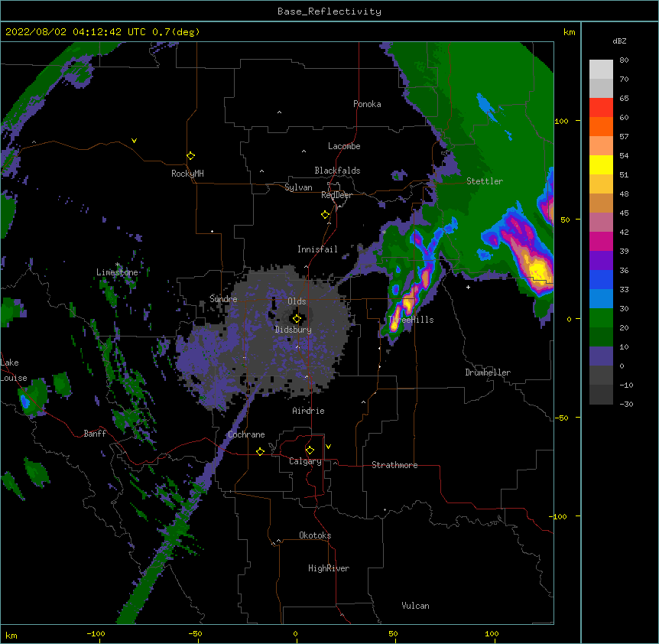Click the Innisfail town label
Viewport: 659px width, 644px height.
317,249
